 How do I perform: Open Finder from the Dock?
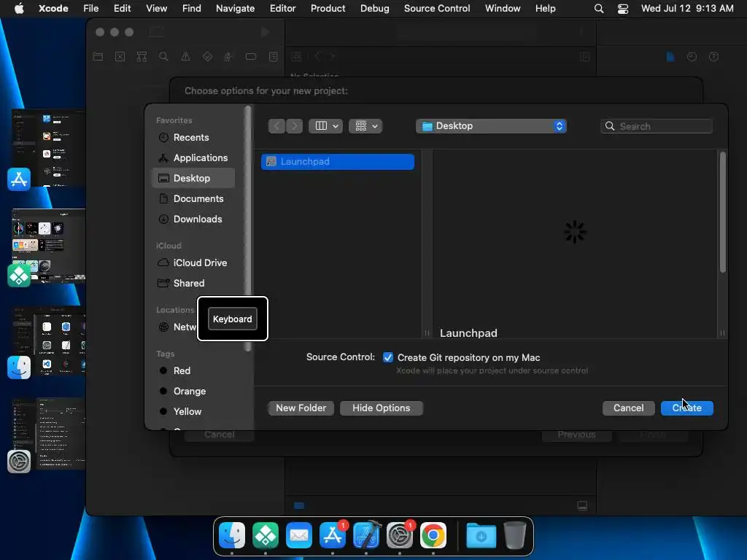click(232, 535)
